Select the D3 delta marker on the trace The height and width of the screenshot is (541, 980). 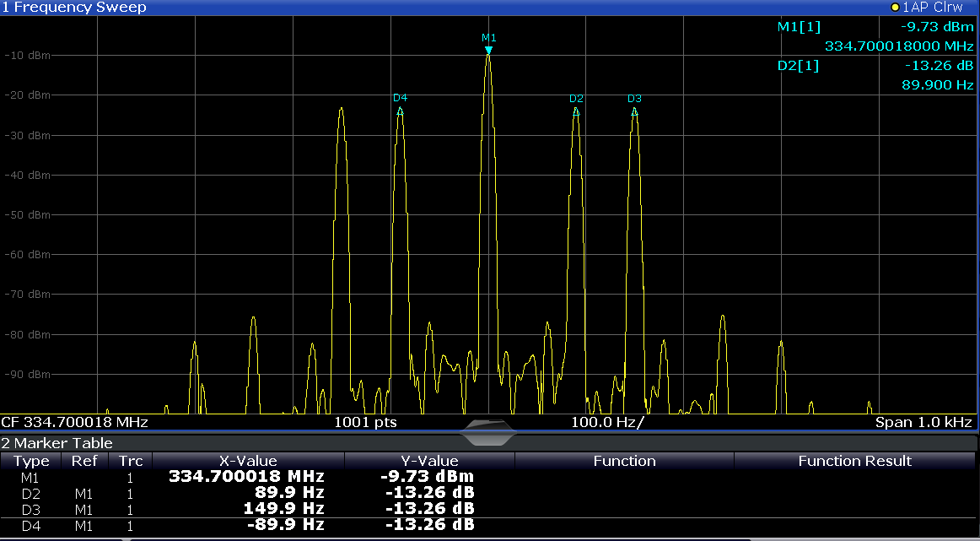(x=634, y=111)
